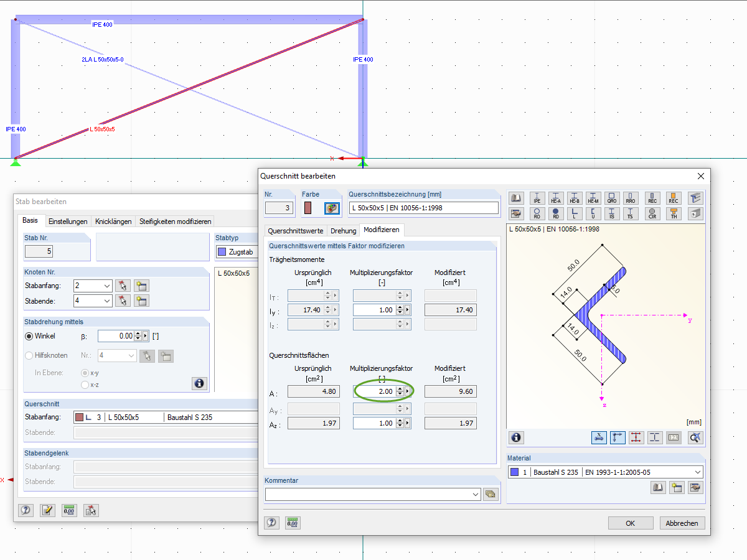747x560 pixels.
Task: Click the QRO hollow square section icon
Action: pos(613,198)
